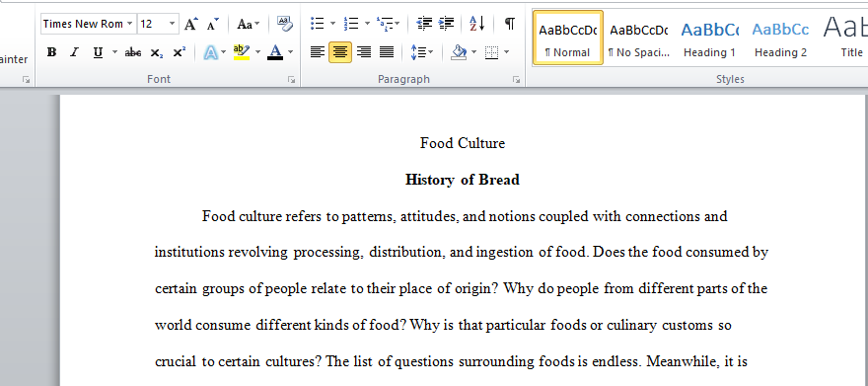The height and width of the screenshot is (386, 868).
Task: Toggle Center alignment
Action: [x=340, y=52]
